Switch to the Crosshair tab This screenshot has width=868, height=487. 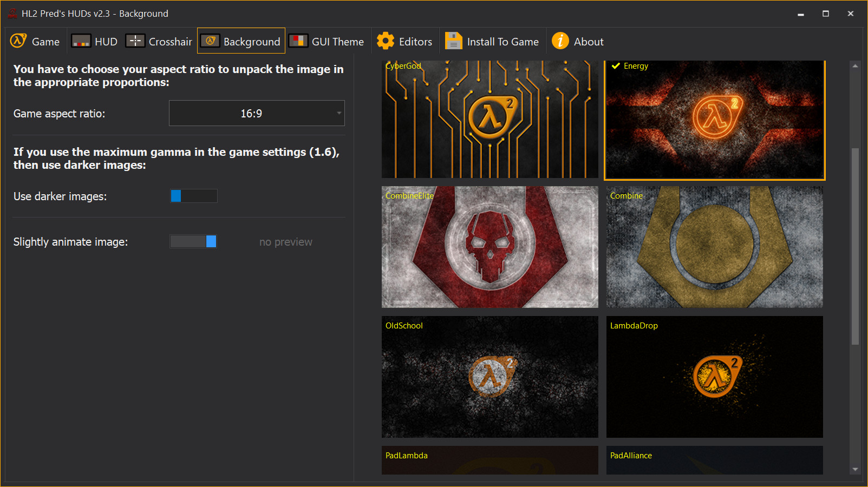158,41
